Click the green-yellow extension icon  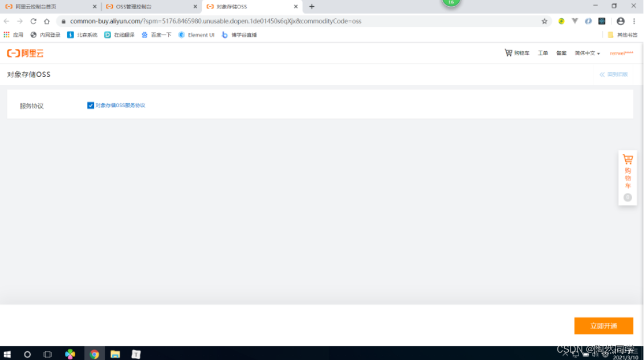pos(561,21)
